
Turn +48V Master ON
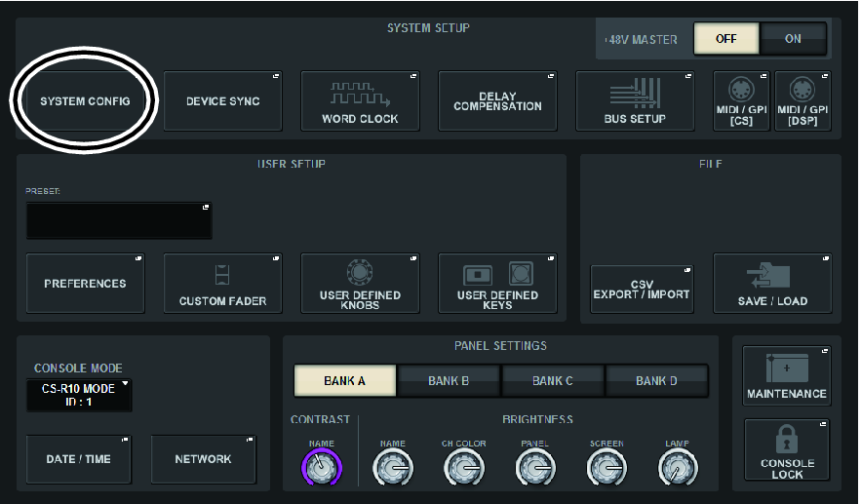(x=793, y=39)
